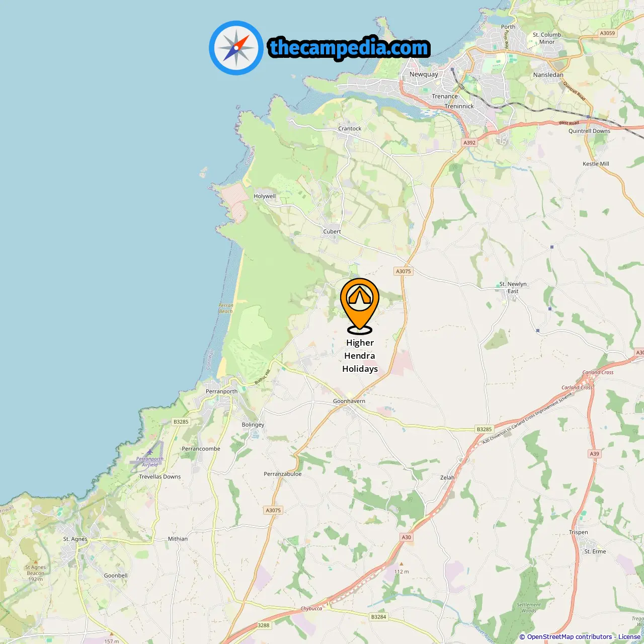The width and height of the screenshot is (644, 644).
Task: Click the A3075 road shield near Cubert
Action: (x=403, y=271)
